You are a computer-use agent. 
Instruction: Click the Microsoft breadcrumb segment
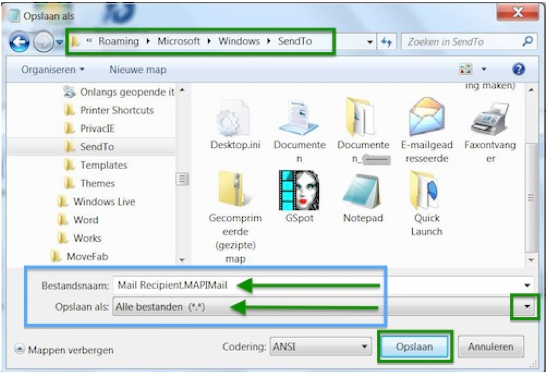point(179,41)
